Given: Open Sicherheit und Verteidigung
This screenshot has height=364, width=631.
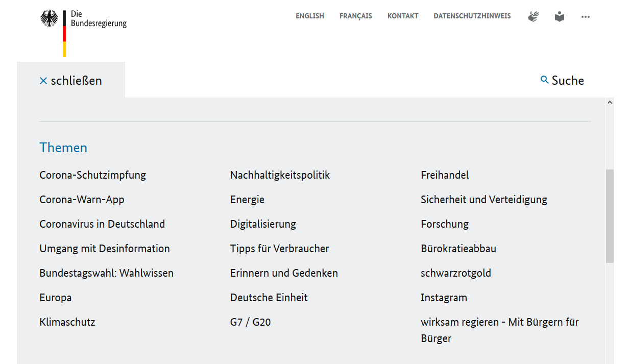Looking at the screenshot, I should pyautogui.click(x=483, y=200).
